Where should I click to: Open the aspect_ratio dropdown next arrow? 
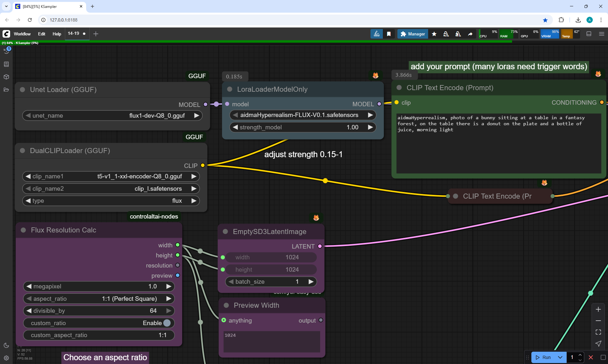point(169,299)
